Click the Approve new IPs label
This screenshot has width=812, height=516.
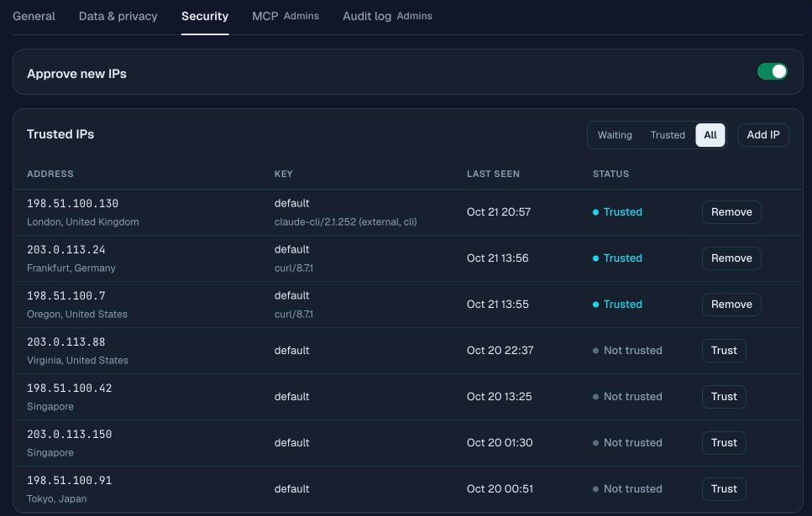point(76,74)
